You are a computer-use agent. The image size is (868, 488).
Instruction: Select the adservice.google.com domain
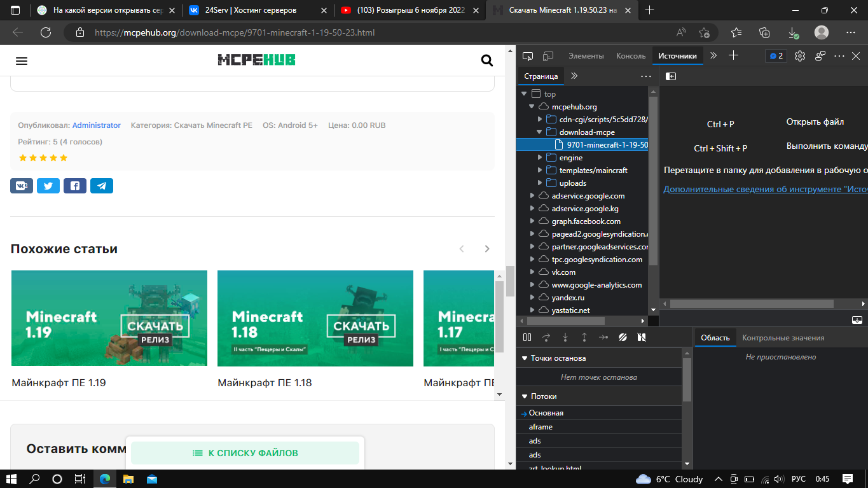click(x=588, y=196)
